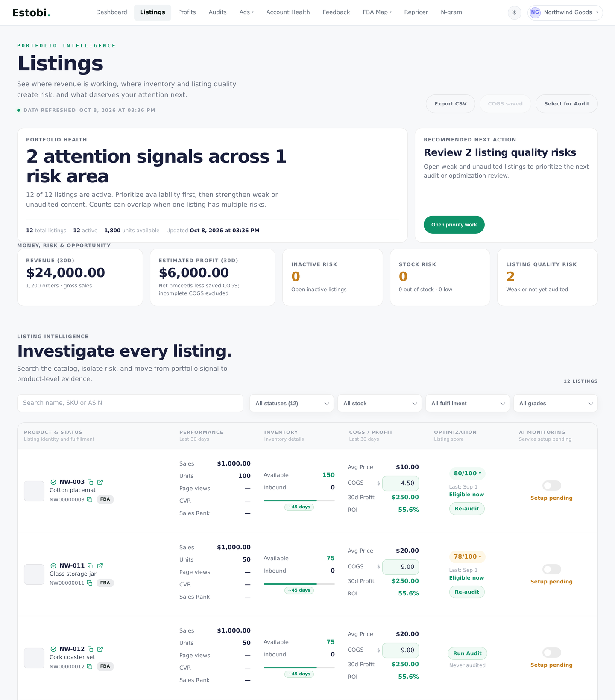Click the Select for Audit button
This screenshot has height=700, width=615.
[567, 104]
